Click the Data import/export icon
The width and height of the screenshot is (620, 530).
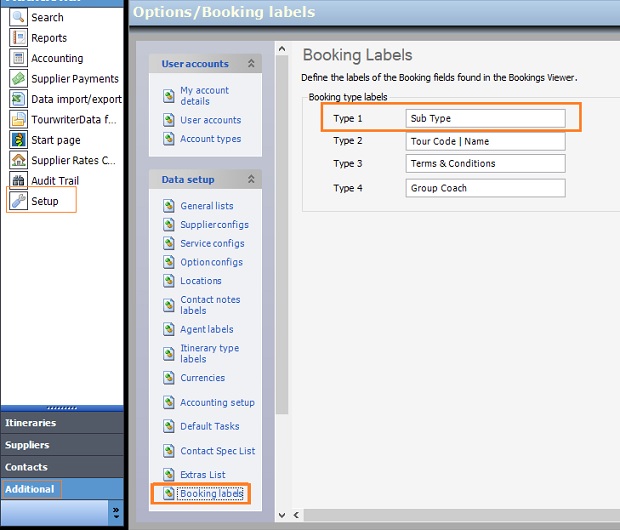(18, 99)
